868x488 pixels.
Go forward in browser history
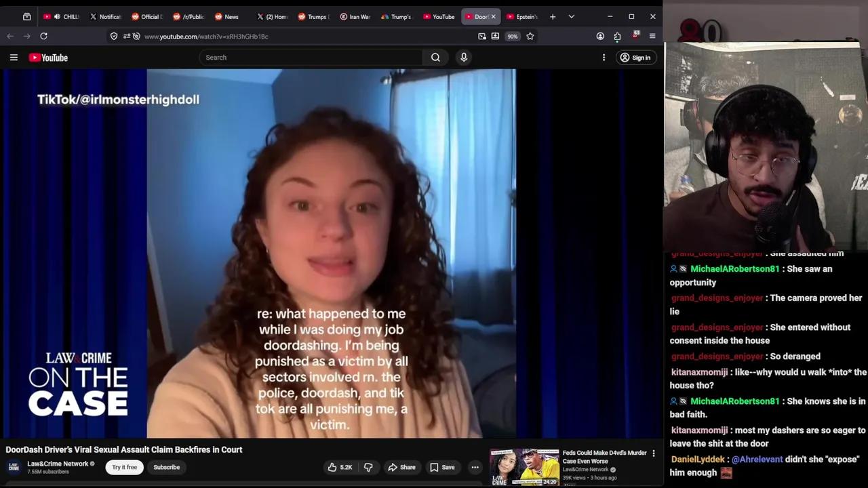tap(27, 36)
